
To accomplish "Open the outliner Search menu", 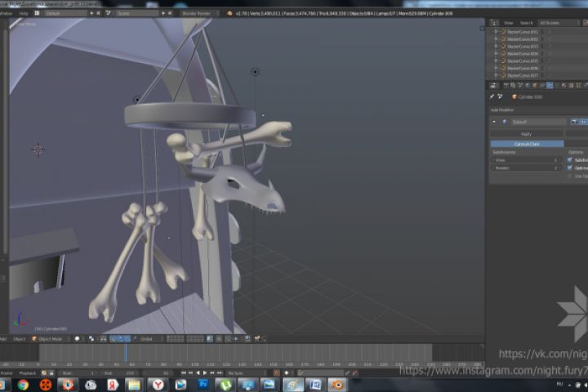I will 527,23.
